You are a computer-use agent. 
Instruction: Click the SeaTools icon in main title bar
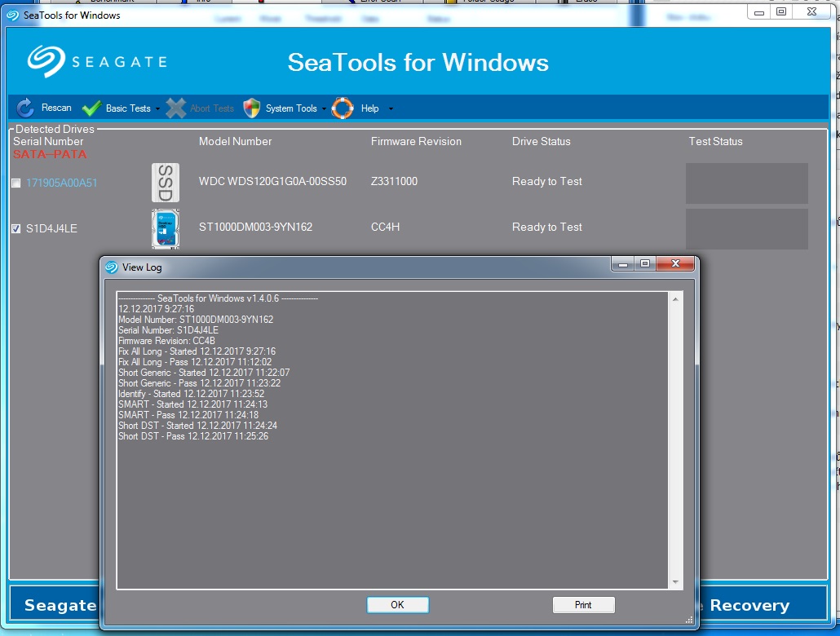(13, 15)
